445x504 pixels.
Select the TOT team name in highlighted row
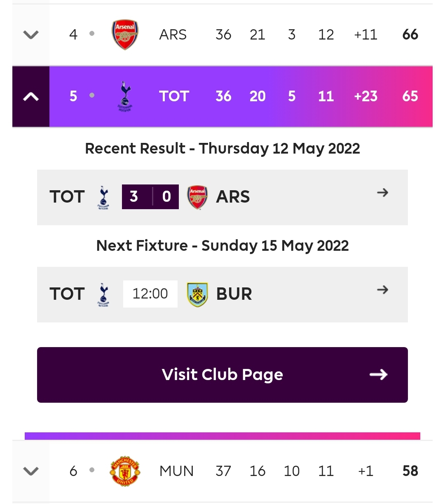click(174, 96)
